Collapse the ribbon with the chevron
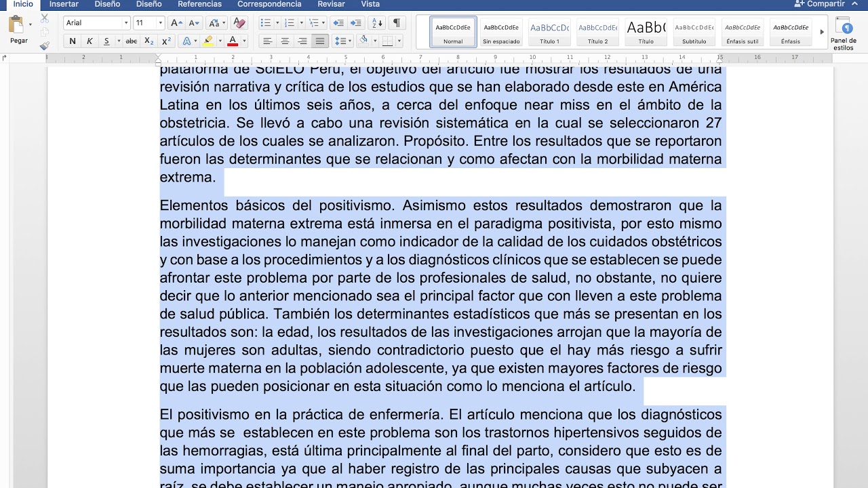Image resolution: width=868 pixels, height=488 pixels. point(854,4)
